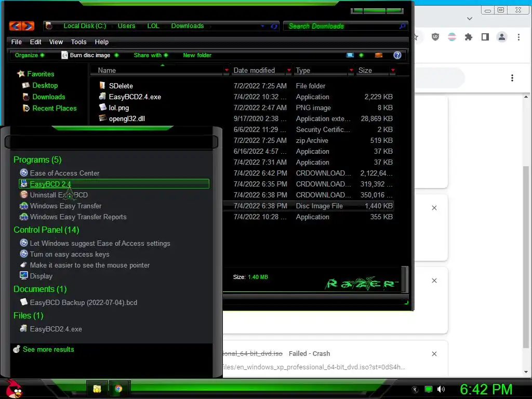This screenshot has height=399, width=532.
Task: Go forward with the orange forward arrow
Action: 28,26
